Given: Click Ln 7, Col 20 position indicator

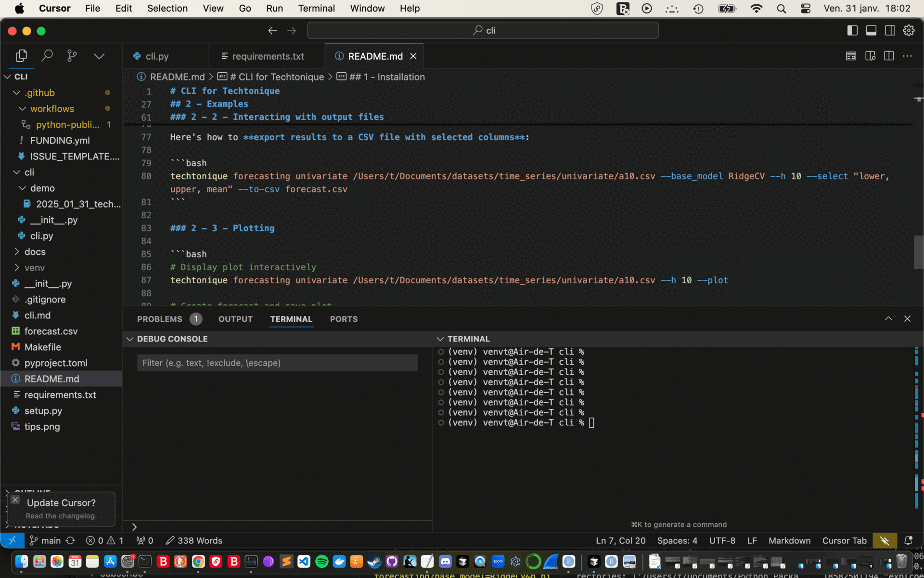Looking at the screenshot, I should 621,540.
